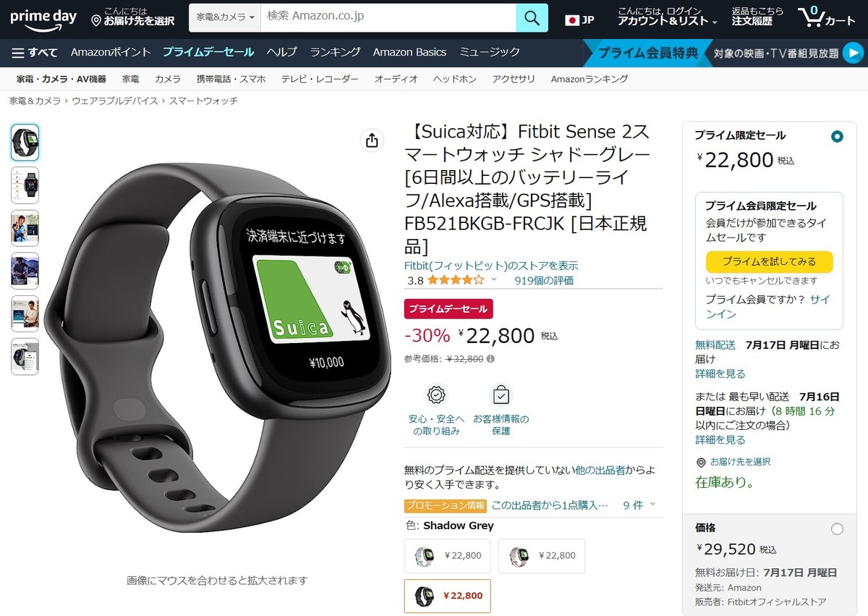Click the 安心・安全への取り組み badge icon
This screenshot has width=868, height=616.
pyautogui.click(x=437, y=395)
